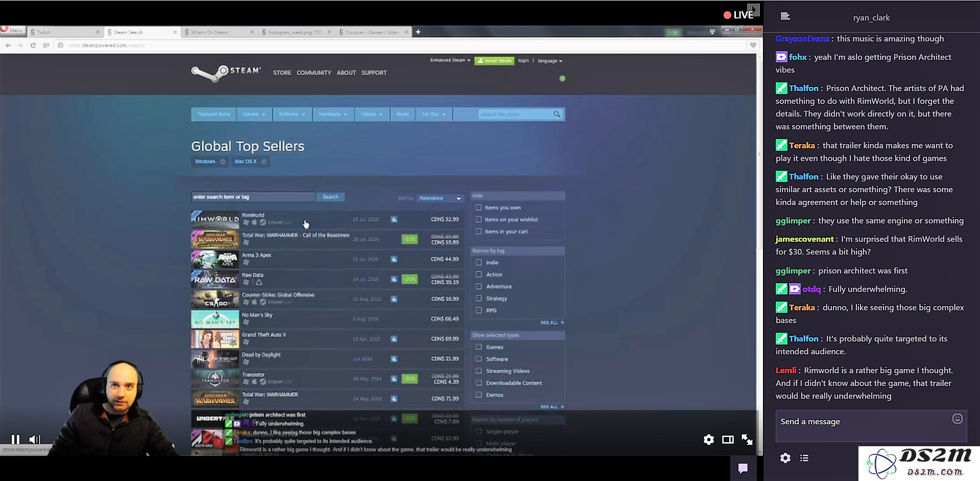980x481 pixels.
Task: Enter fullscreen via expand arrows icon
Action: (x=747, y=440)
